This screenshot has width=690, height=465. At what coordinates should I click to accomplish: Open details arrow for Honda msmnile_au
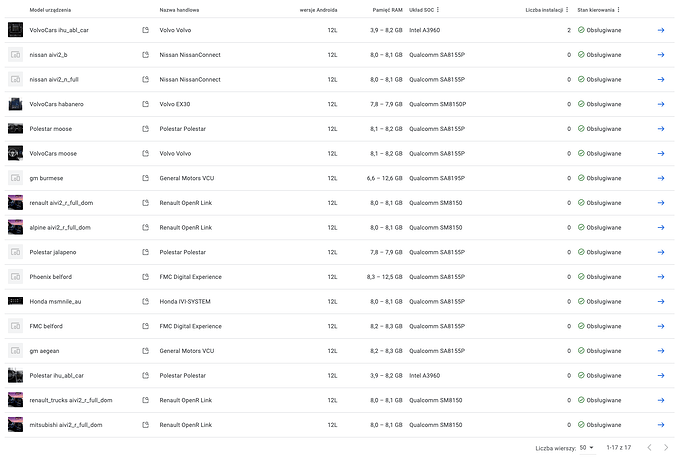pyautogui.click(x=661, y=301)
